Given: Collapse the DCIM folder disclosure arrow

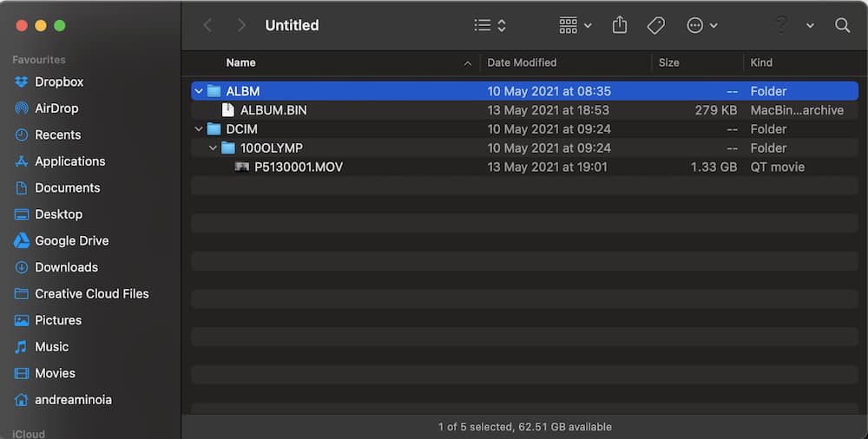Looking at the screenshot, I should [x=199, y=129].
